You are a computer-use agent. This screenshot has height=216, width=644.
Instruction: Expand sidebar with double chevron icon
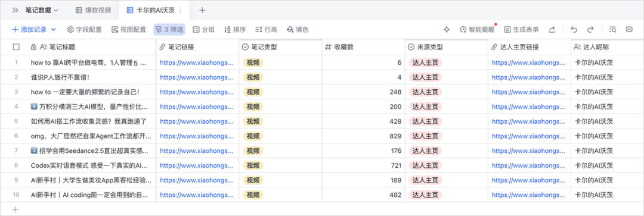coord(15,10)
